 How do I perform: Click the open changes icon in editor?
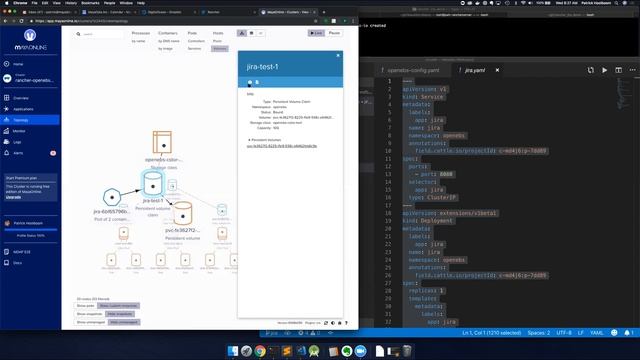pos(591,70)
